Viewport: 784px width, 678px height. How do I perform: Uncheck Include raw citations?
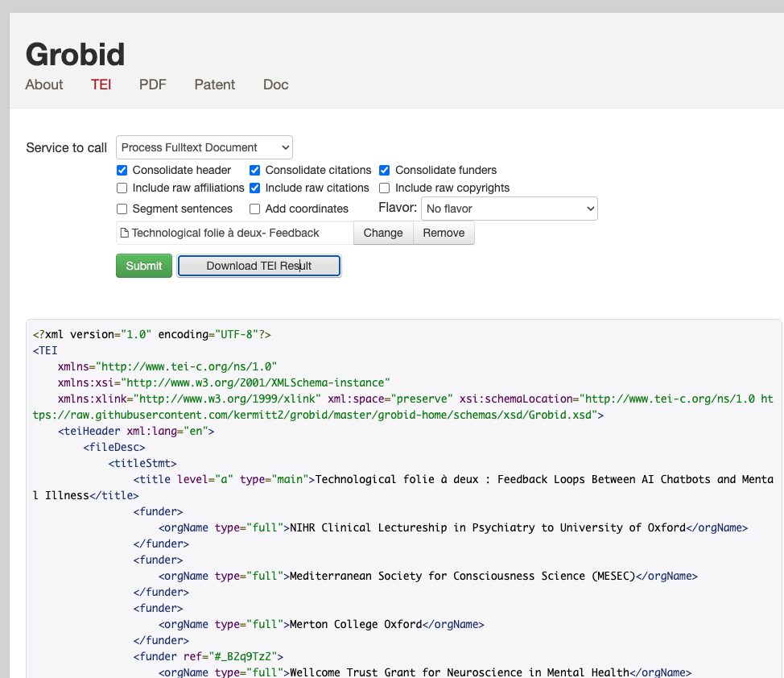coord(255,188)
